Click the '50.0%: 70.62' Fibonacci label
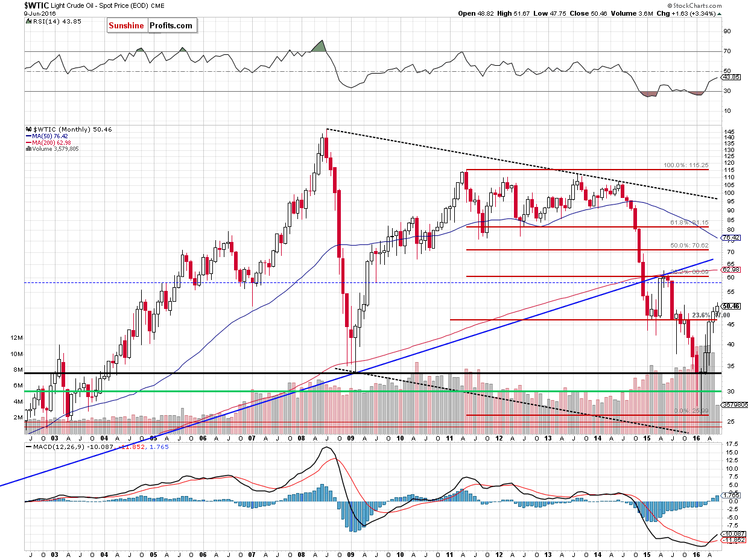The width and height of the screenshot is (748, 560). click(x=690, y=246)
